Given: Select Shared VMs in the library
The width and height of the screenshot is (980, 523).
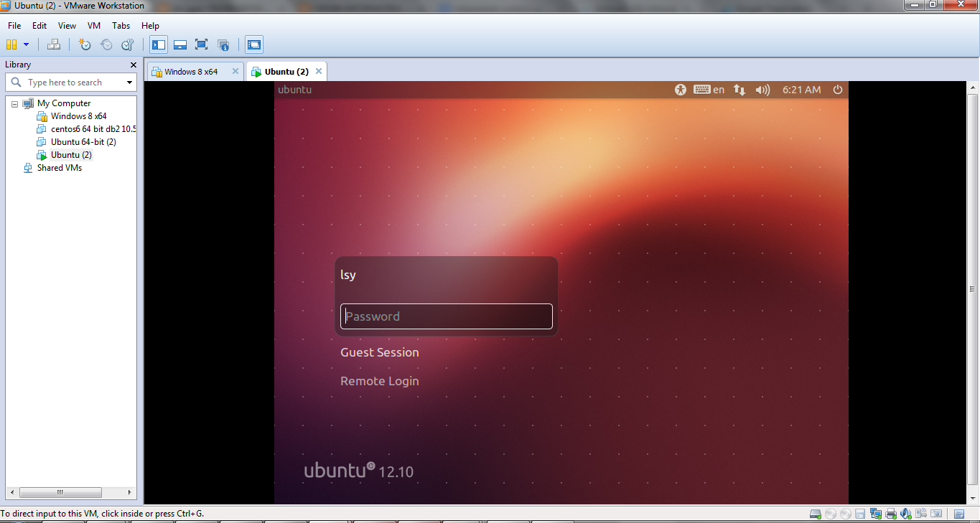Looking at the screenshot, I should coord(60,168).
